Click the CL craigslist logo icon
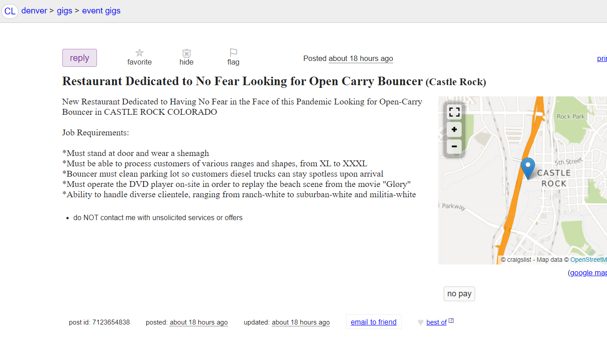 click(10, 11)
